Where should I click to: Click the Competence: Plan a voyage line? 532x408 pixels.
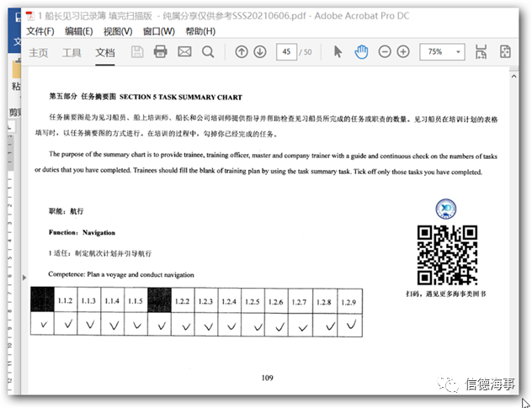coord(121,274)
